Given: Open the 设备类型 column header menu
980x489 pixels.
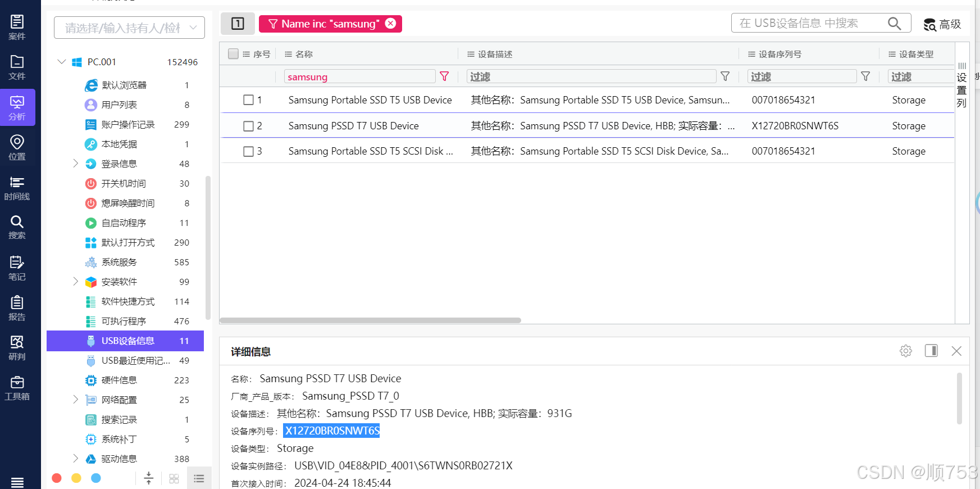Looking at the screenshot, I should pos(892,54).
